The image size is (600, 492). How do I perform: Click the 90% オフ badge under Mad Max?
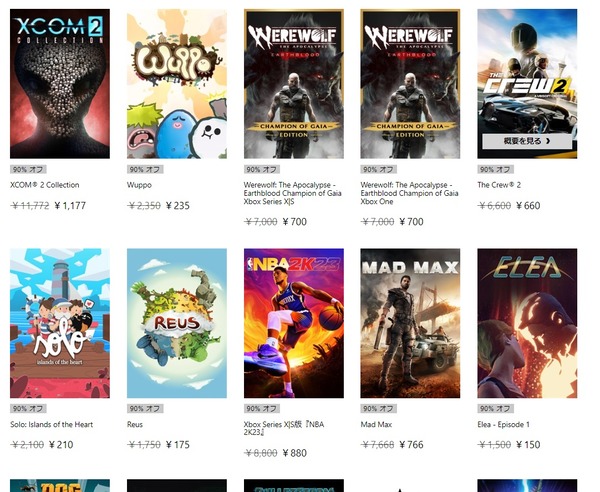pos(378,409)
